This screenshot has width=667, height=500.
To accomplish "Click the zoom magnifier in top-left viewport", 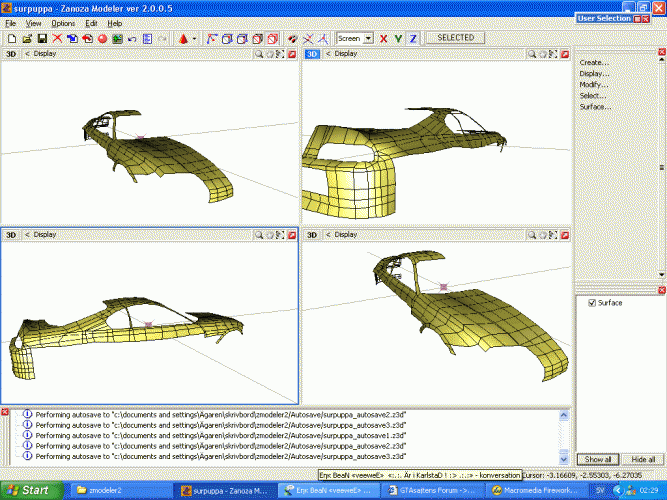I will (259, 53).
